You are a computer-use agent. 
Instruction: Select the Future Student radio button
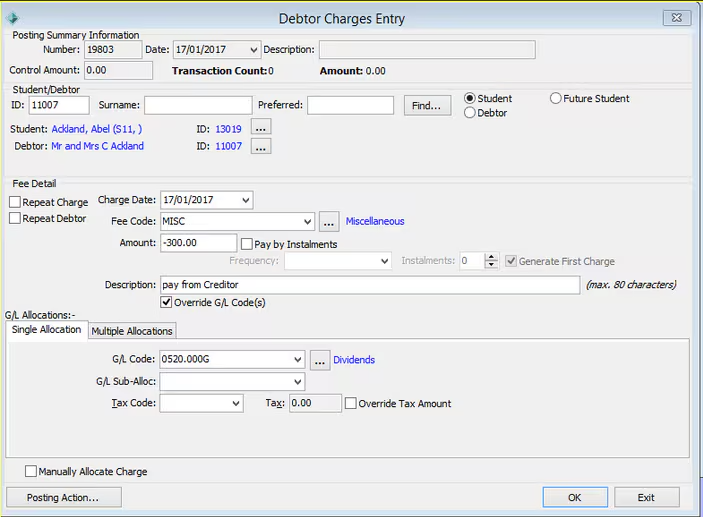556,99
